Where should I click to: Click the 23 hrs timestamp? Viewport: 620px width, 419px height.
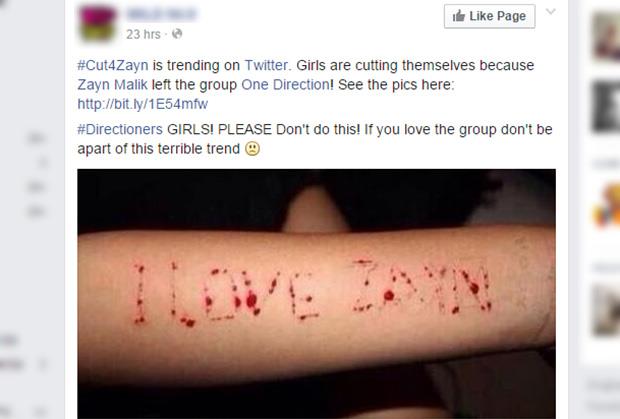(x=143, y=34)
